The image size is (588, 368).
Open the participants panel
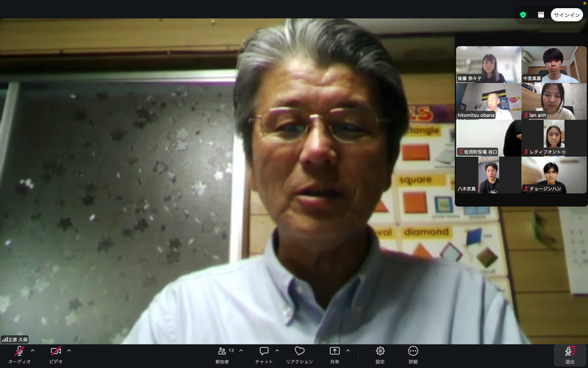pyautogui.click(x=222, y=351)
